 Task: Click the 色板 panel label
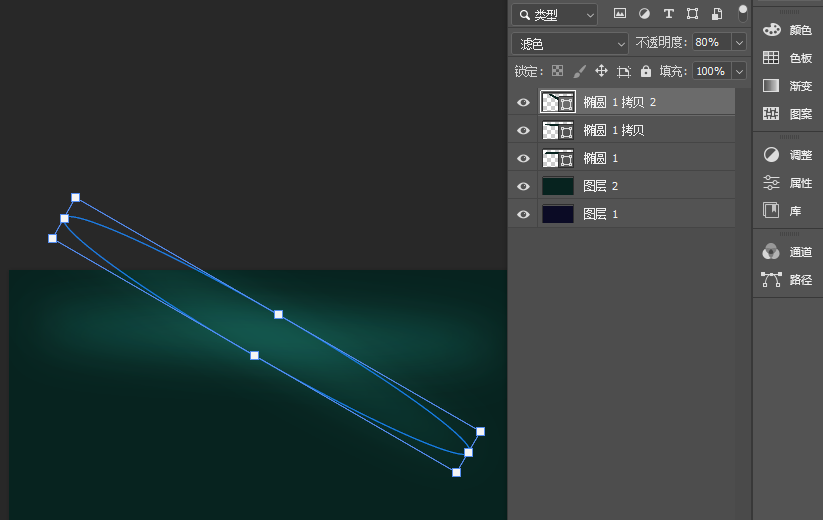coord(800,58)
